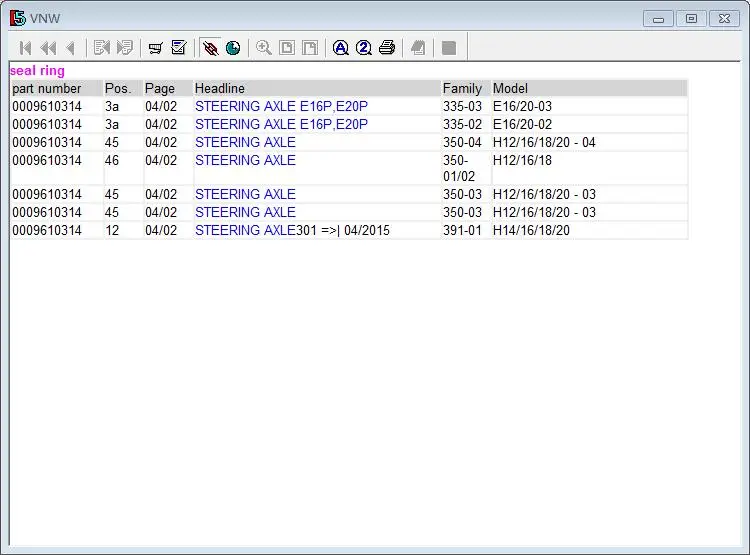Toggle the chain link icon
The height and width of the screenshot is (555, 750).
click(210, 48)
